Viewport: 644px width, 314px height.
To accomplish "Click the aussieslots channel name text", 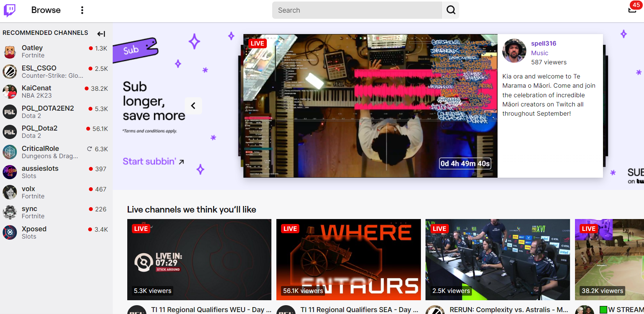I will tap(40, 168).
